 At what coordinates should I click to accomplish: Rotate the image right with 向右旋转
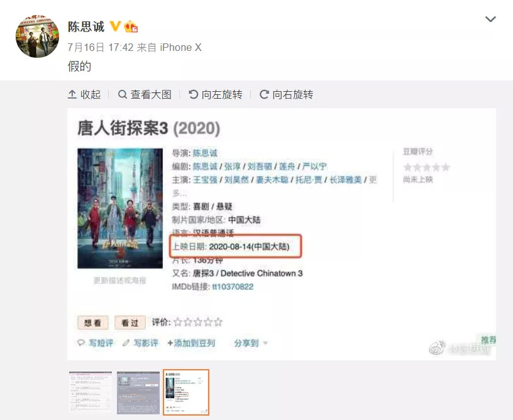click(286, 94)
